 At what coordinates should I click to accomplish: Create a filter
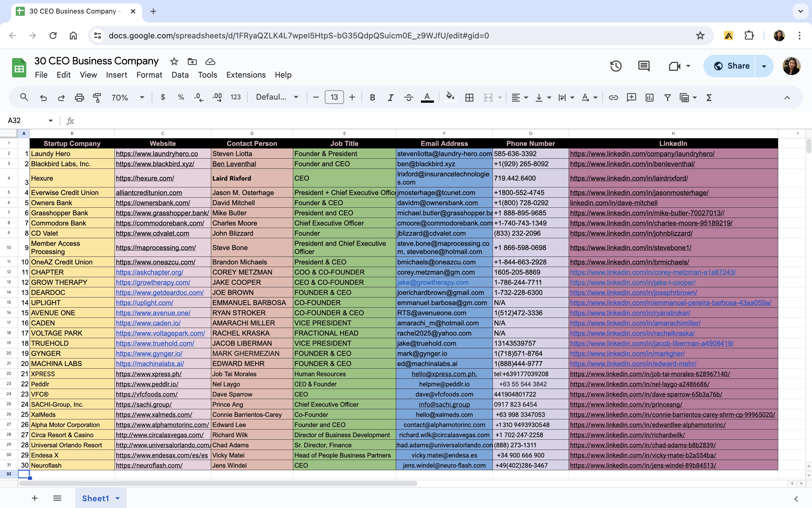click(667, 97)
